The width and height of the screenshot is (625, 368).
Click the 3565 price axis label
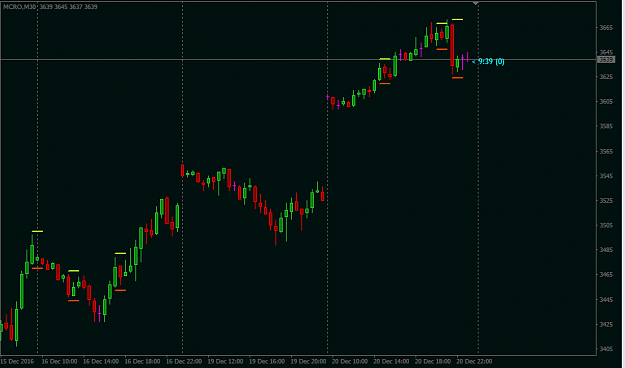tap(606, 152)
